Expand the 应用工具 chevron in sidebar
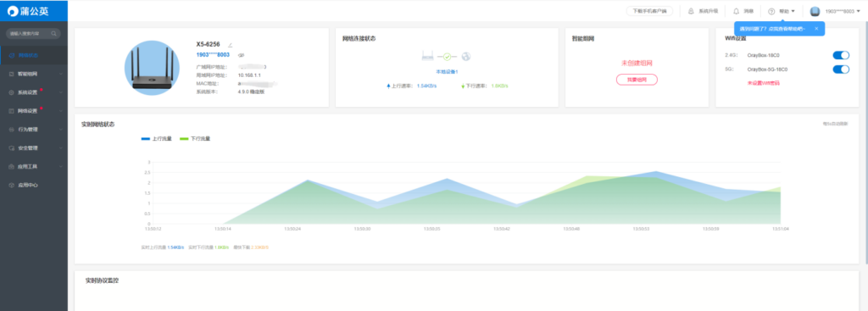The image size is (868, 311). (61, 167)
